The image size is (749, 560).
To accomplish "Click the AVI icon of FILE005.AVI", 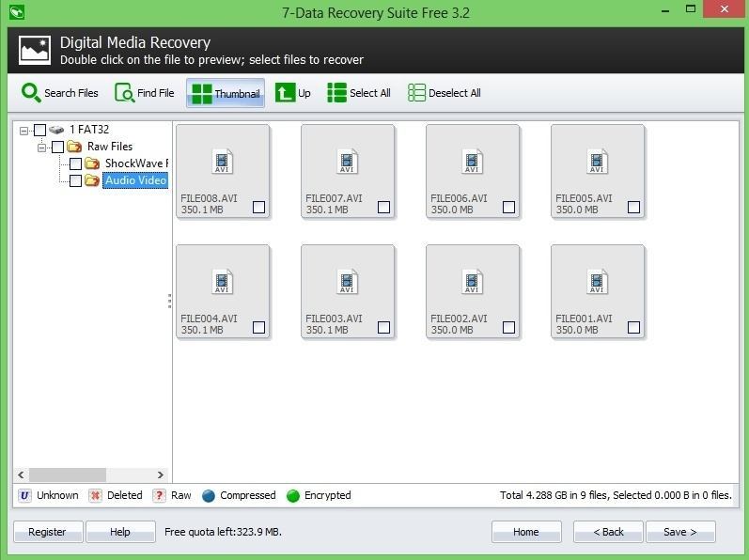I will [597, 162].
